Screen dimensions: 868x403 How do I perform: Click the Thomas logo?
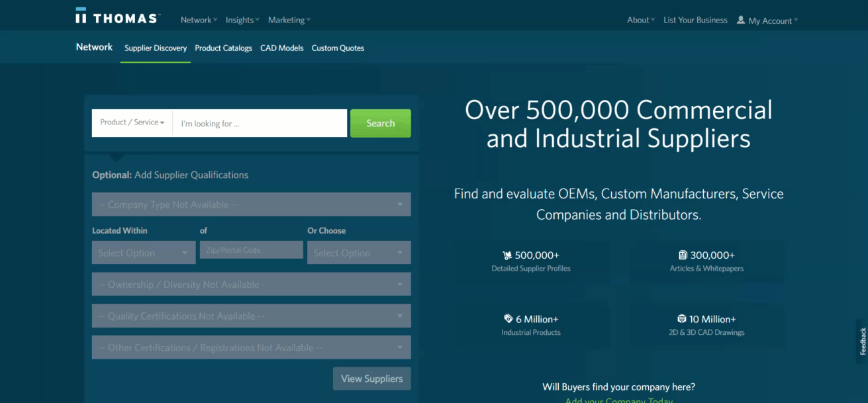pos(118,16)
